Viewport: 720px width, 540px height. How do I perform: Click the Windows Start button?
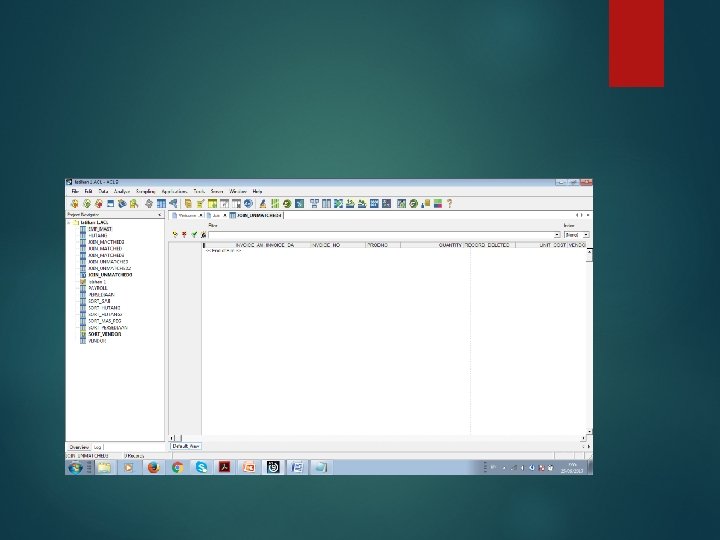click(x=75, y=467)
